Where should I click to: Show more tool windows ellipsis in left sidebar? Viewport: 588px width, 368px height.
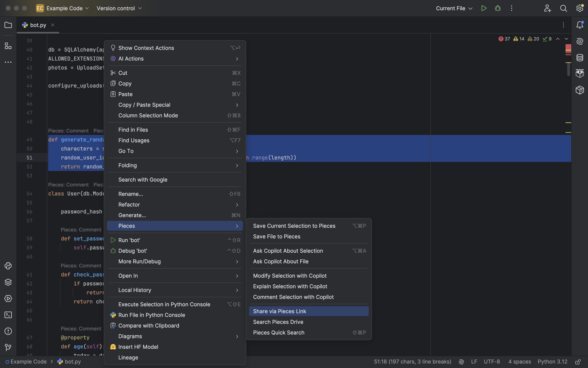click(8, 62)
